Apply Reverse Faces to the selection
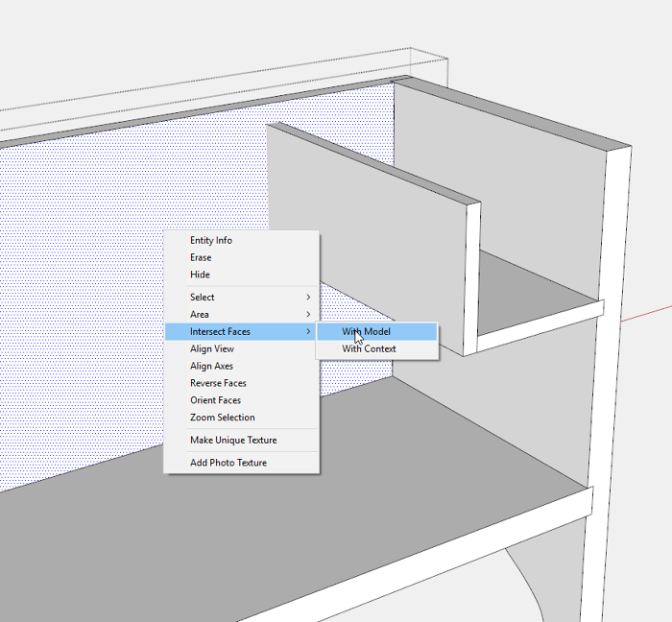672x622 pixels. pyautogui.click(x=216, y=384)
